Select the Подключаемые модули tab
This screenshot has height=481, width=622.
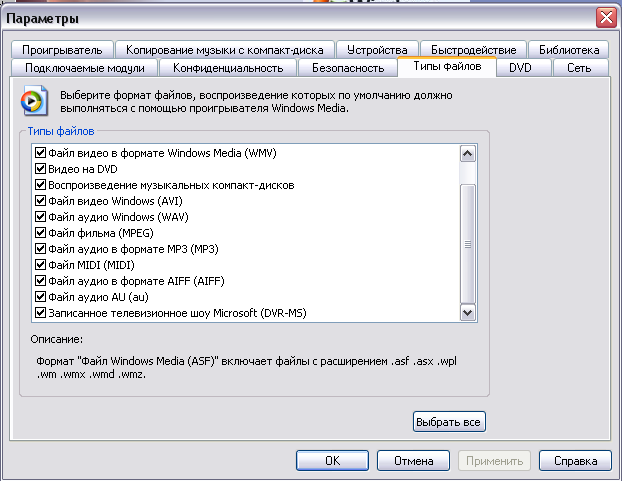pyautogui.click(x=84, y=68)
